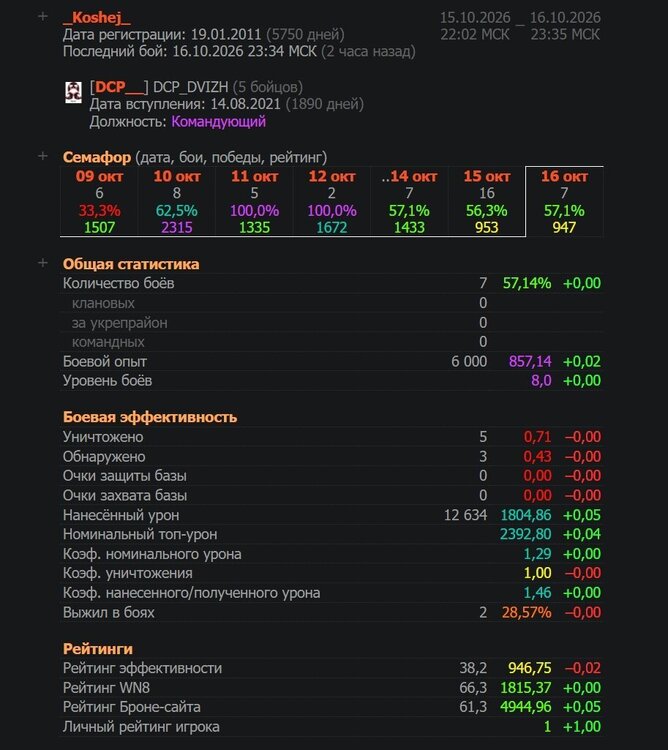668x750 pixels.
Task: Click the 57,14% win rate value
Action: [x=527, y=283]
